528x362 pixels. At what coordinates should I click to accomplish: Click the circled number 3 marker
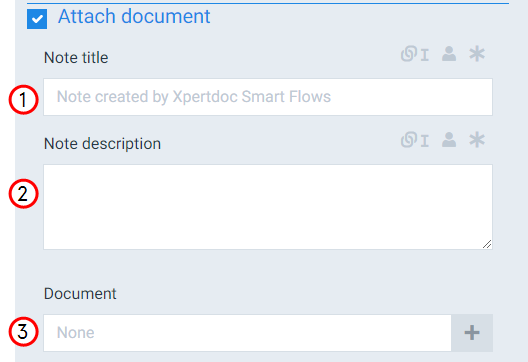point(23,331)
